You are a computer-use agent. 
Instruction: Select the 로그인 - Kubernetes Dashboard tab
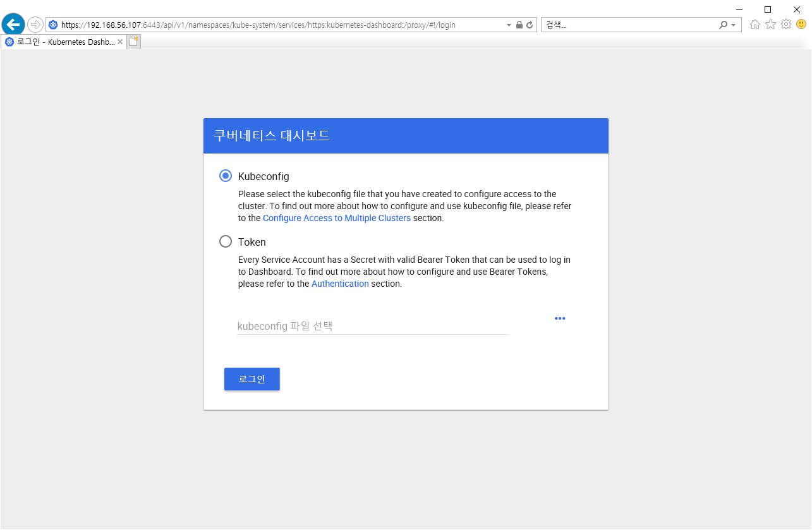click(x=64, y=42)
